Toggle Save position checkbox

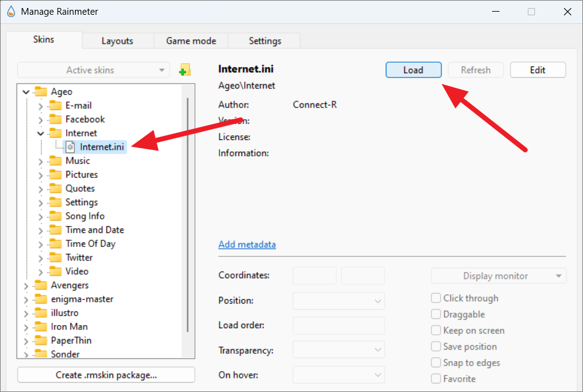pos(436,347)
